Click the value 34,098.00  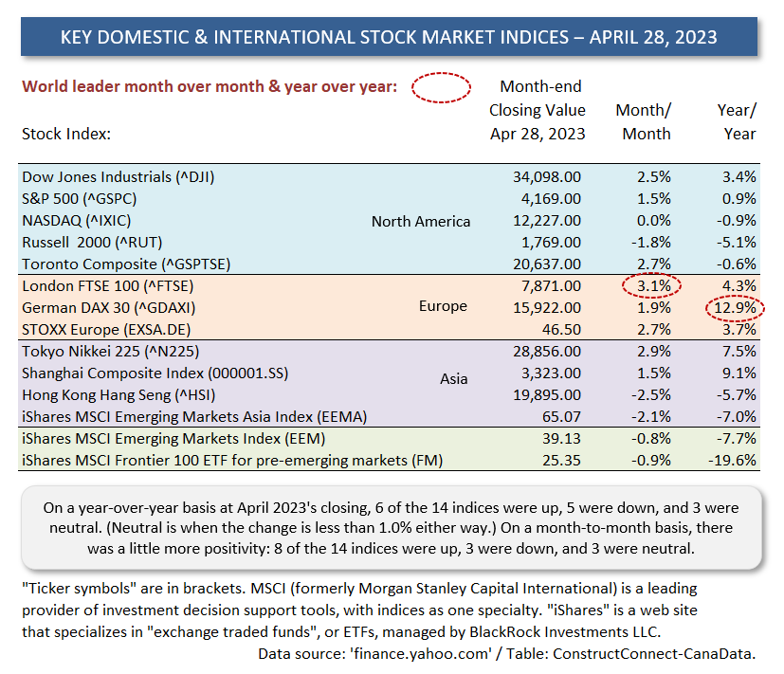point(547,177)
